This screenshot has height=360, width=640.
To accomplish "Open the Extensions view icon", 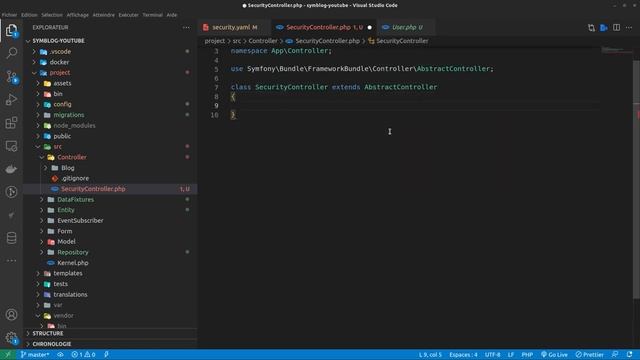I will [x=11, y=123].
